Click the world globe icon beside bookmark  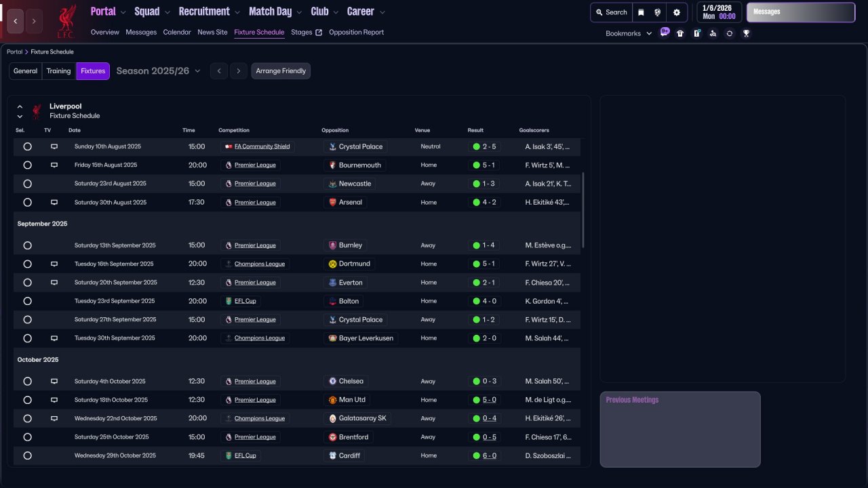click(657, 12)
